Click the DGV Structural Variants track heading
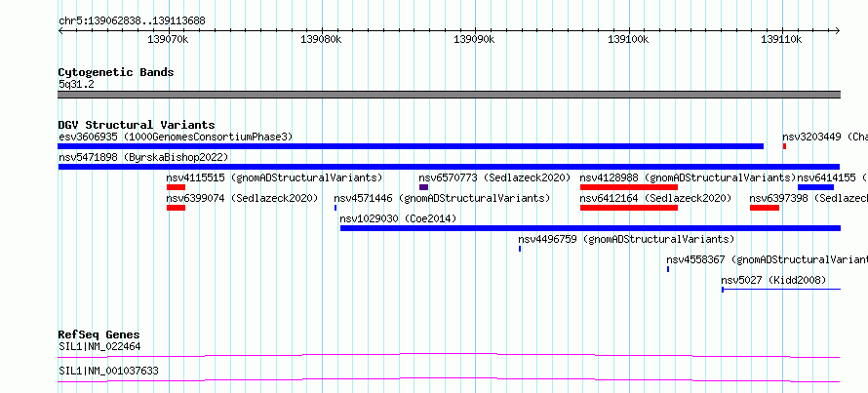The width and height of the screenshot is (868, 393). 137,125
